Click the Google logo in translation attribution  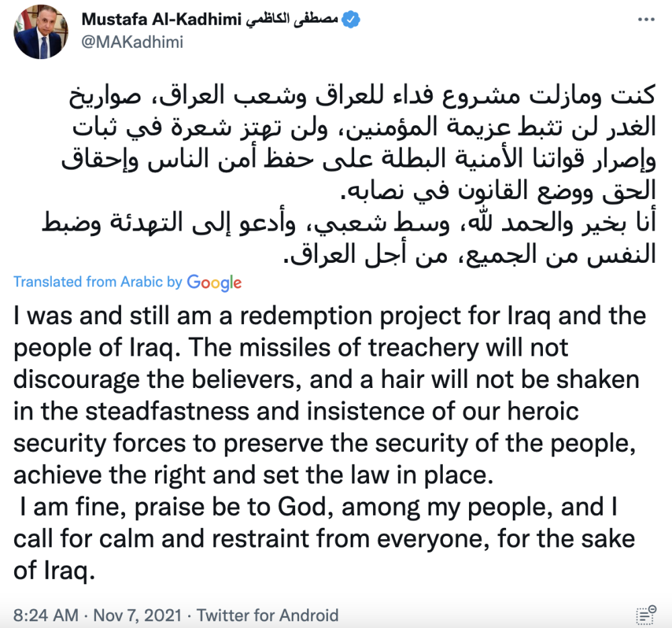click(214, 282)
